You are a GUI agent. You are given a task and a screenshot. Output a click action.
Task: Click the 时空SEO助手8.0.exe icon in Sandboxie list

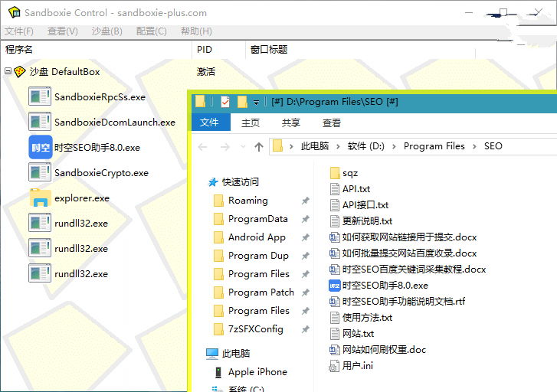pyautogui.click(x=41, y=147)
